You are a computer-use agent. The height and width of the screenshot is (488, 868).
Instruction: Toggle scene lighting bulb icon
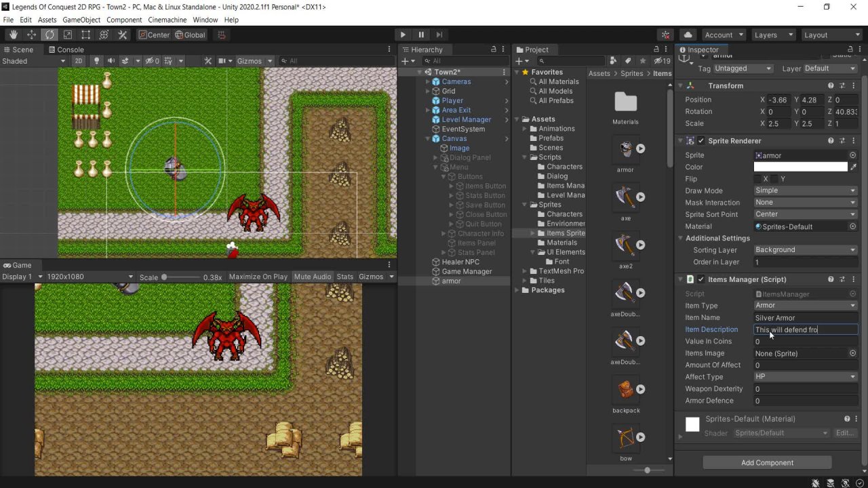pos(96,61)
